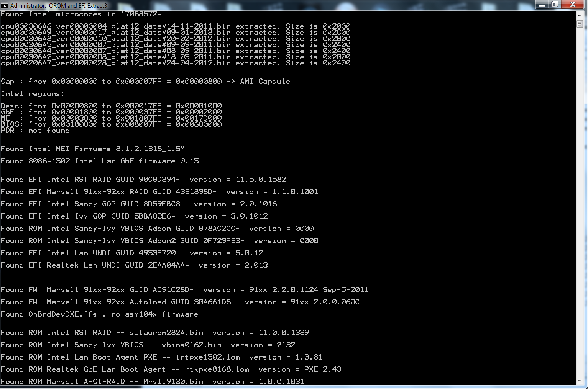Click EFI Marvell 91xx-92xx RAID version line

tap(159, 192)
